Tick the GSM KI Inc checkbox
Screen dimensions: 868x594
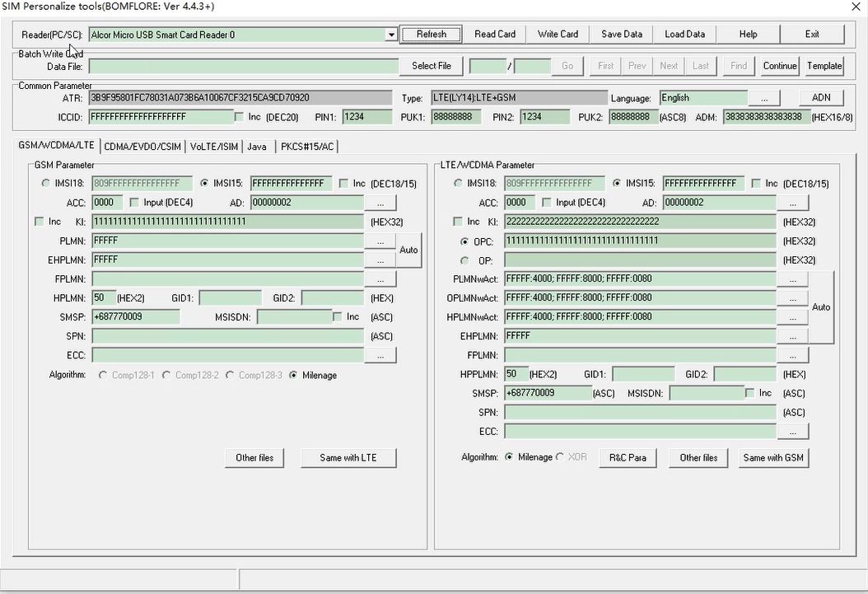40,222
